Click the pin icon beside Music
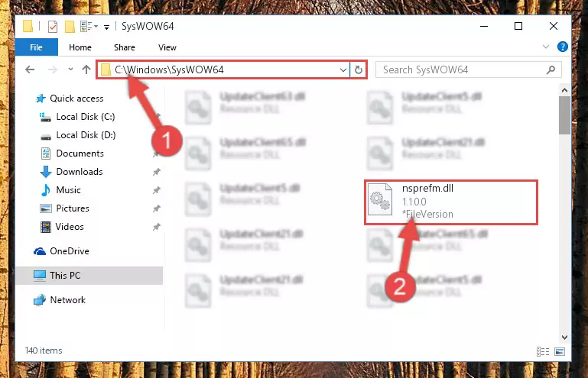 tap(157, 190)
